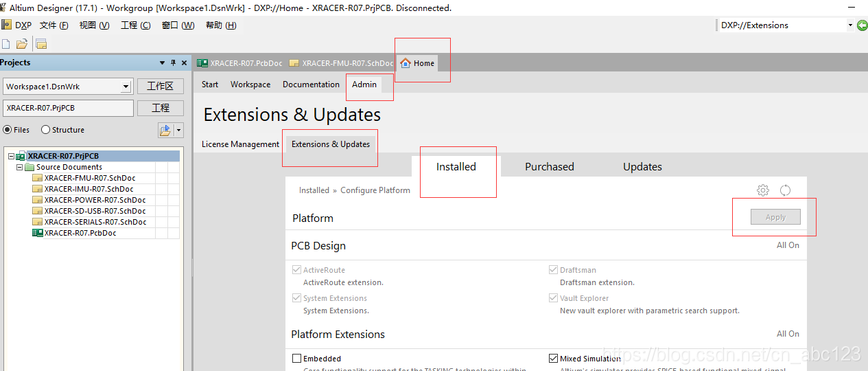The width and height of the screenshot is (868, 371).
Task: Click the XRACER-R07.PrjPCB project field
Action: 69,108
